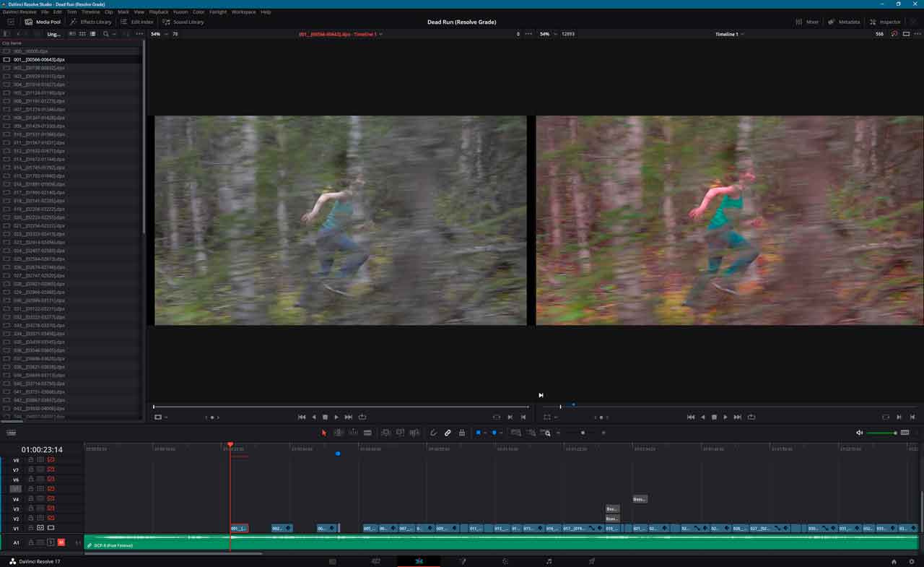Select the Dynamic trim mode tool
Screen dimensions: 924x567
coord(353,433)
